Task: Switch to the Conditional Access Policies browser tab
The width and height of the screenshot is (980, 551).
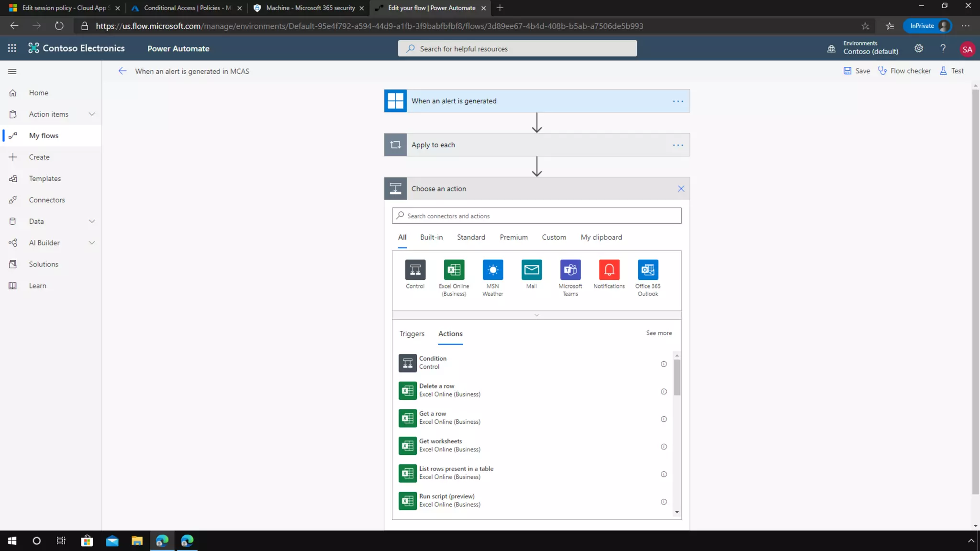Action: coord(187,8)
